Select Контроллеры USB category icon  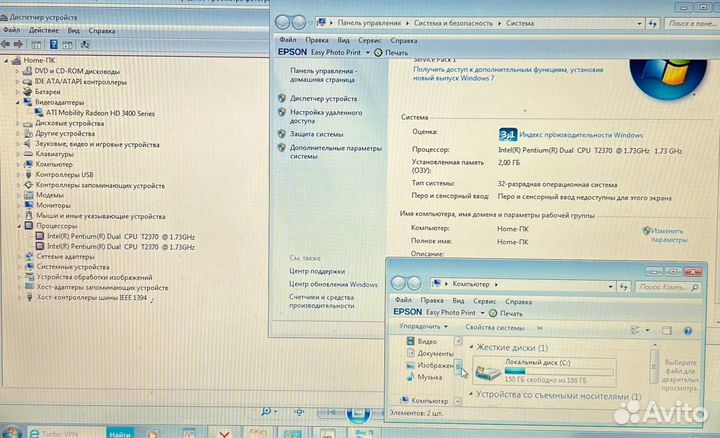point(28,174)
